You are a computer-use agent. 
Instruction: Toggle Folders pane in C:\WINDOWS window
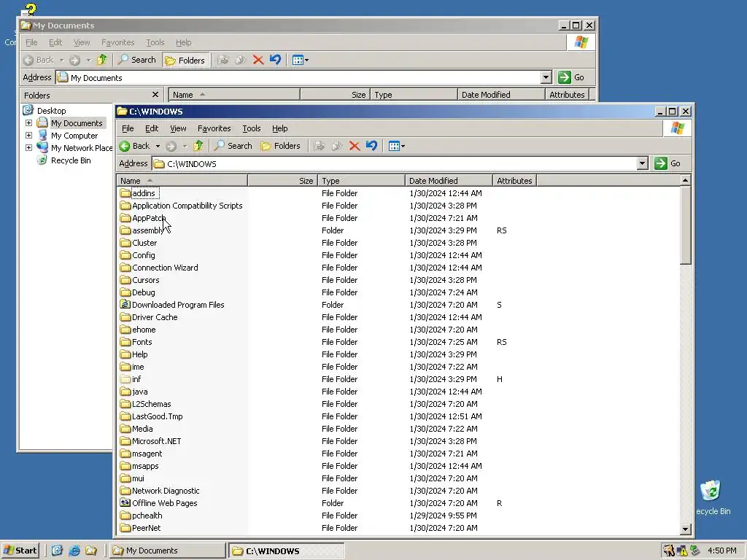pyautogui.click(x=281, y=146)
